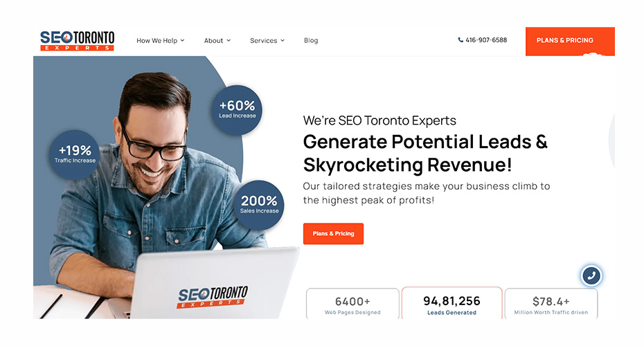Expand the About dropdown arrow
This screenshot has height=346, width=644.
point(229,41)
